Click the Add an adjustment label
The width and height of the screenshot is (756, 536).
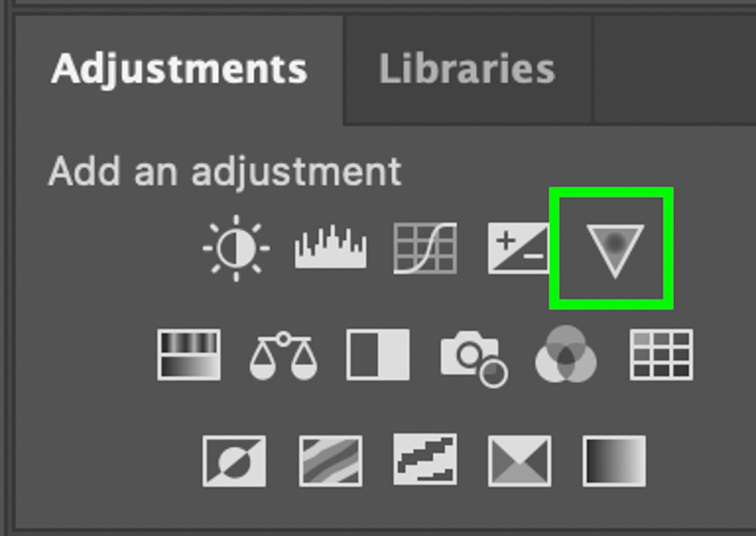click(225, 171)
